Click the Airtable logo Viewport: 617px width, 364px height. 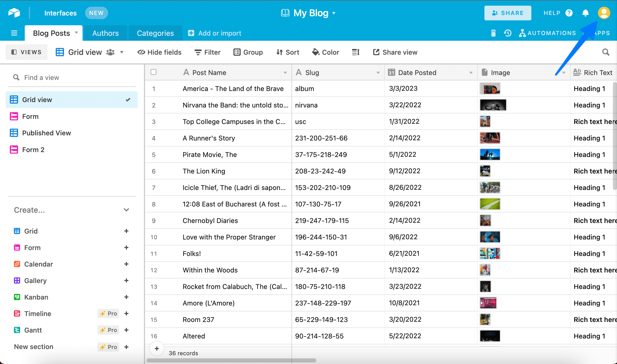[14, 13]
